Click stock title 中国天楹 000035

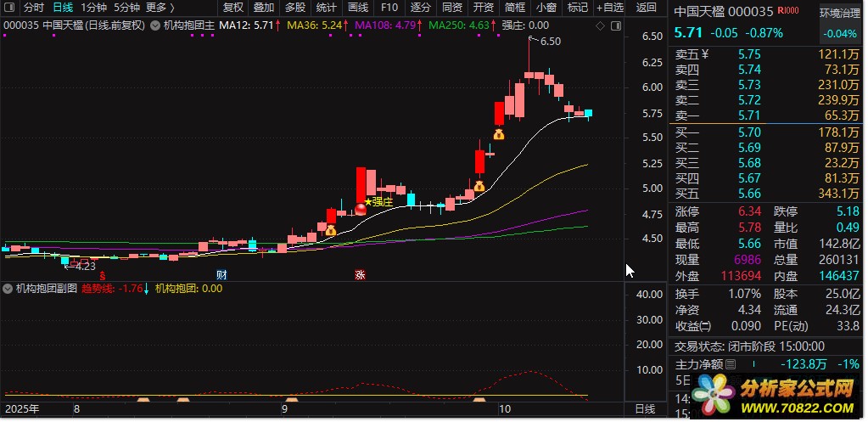point(724,12)
